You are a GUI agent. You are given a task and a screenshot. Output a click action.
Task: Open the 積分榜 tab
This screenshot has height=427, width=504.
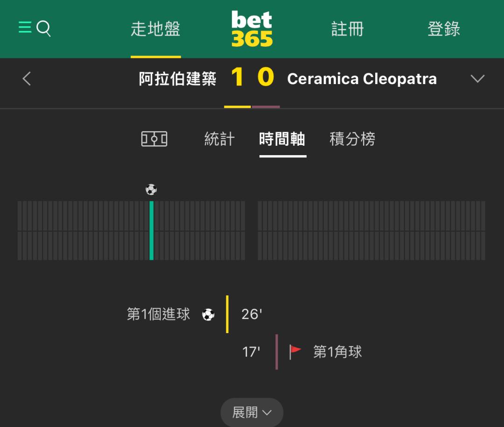click(x=352, y=139)
